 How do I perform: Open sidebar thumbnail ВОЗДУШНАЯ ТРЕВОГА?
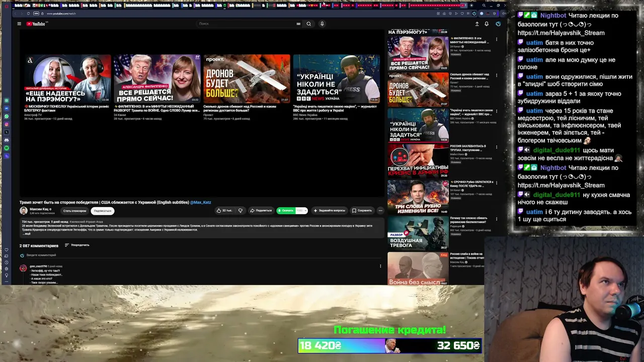tap(418, 233)
